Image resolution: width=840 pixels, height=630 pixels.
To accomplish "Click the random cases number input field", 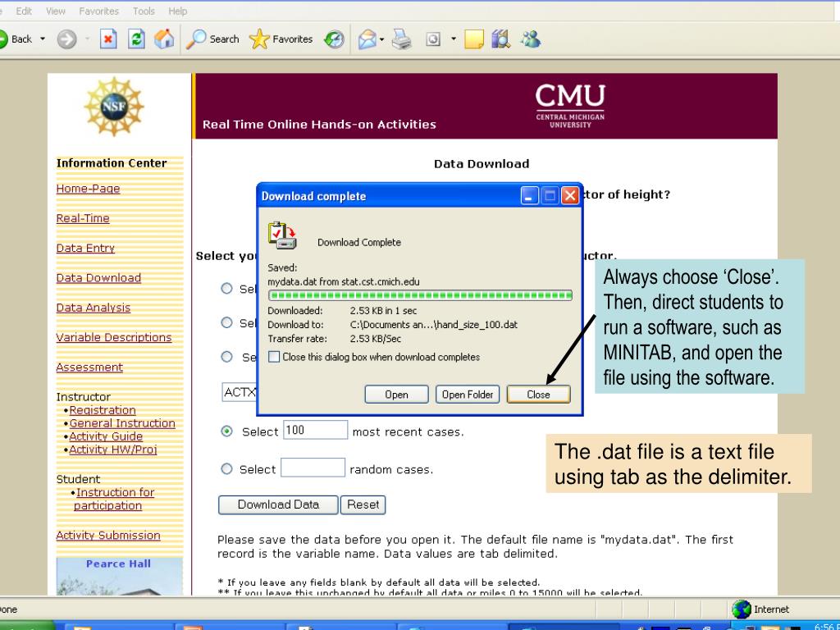I will (x=313, y=468).
